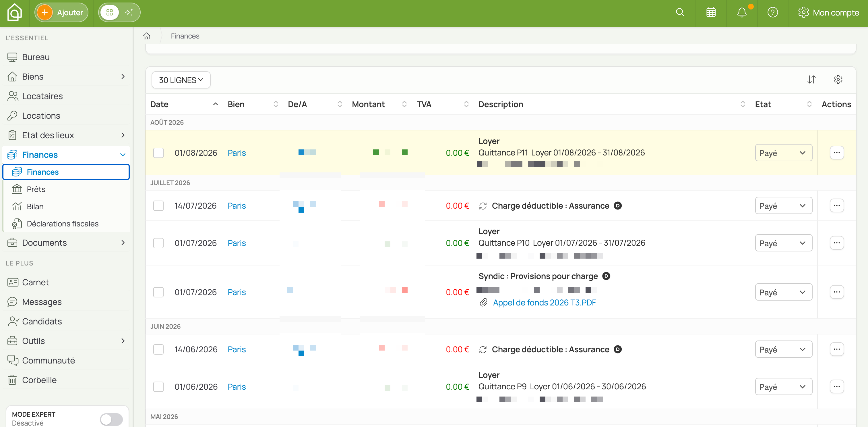Enable the Mode Expert toggle
This screenshot has height=427, width=868.
(111, 419)
